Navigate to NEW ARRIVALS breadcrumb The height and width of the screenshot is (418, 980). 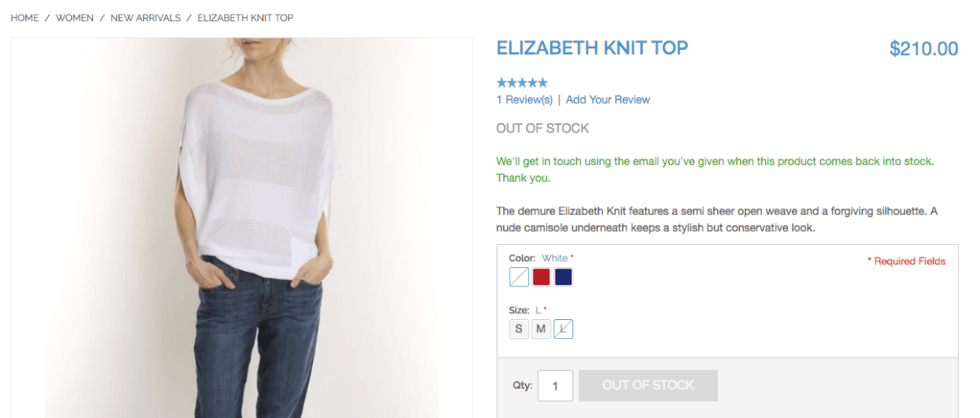pos(145,18)
